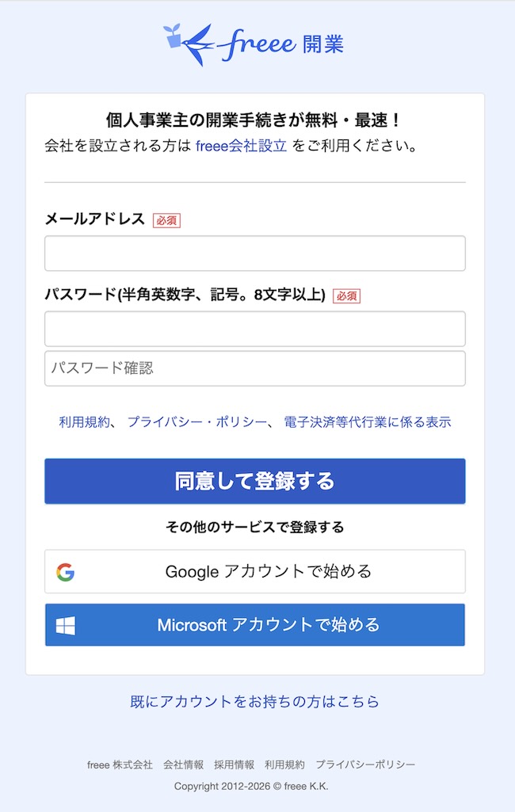This screenshot has width=515, height=812.
Task: Choose Microsoft アカウントで始める button
Action: (255, 625)
